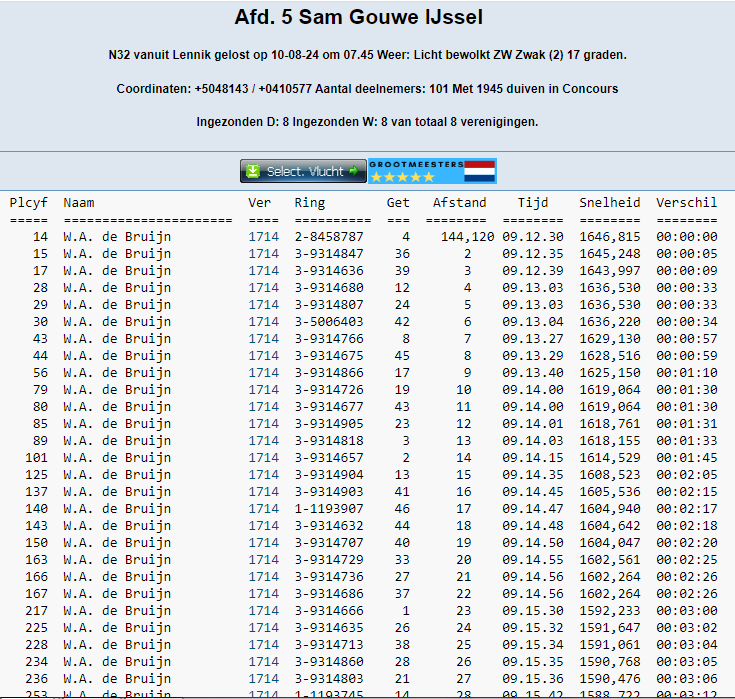Click the Select. Vlucht button
735x699 pixels.
(x=303, y=171)
